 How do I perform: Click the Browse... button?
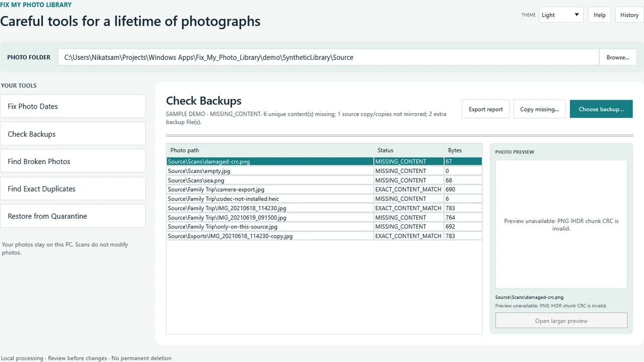[x=618, y=57]
